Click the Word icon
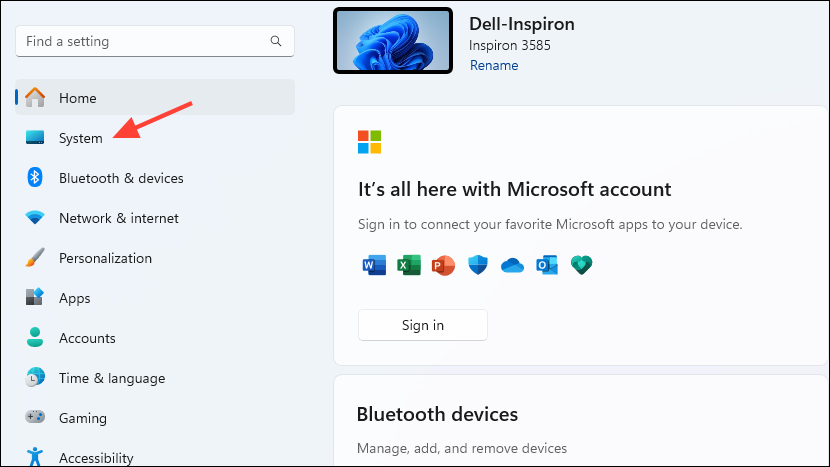 [x=370, y=265]
